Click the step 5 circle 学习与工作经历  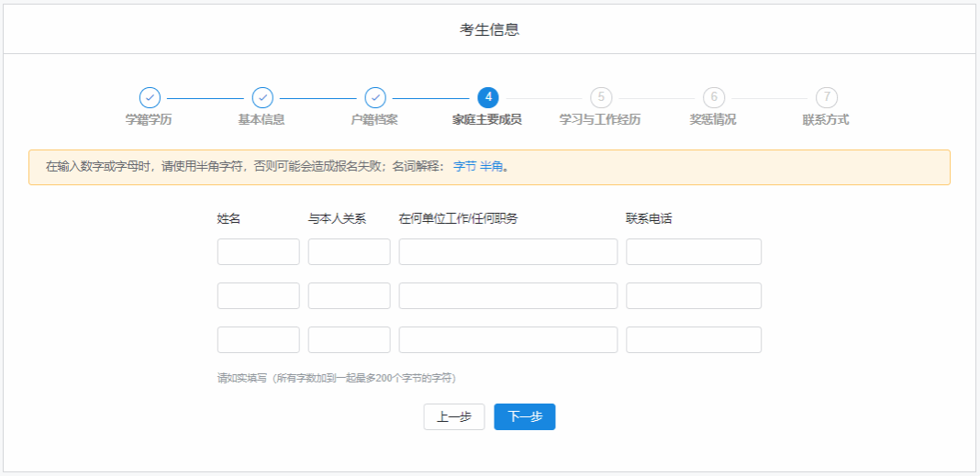(x=601, y=97)
